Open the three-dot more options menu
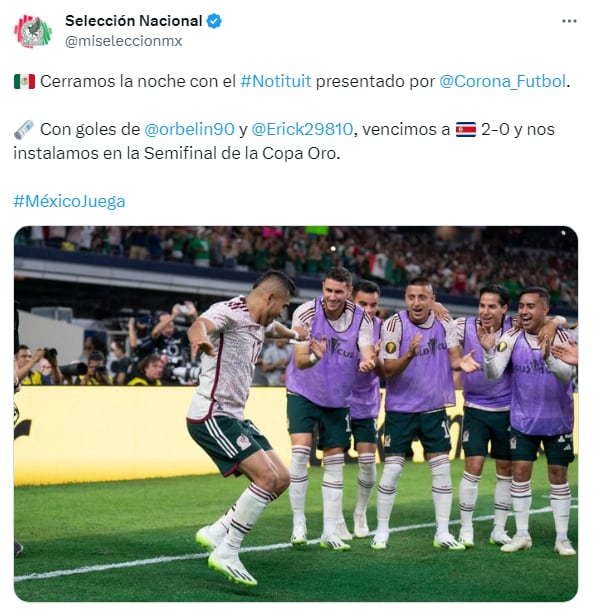 click(569, 21)
